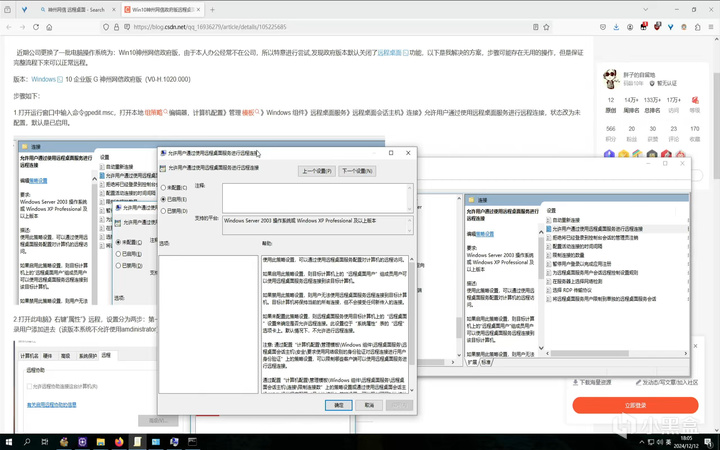
Task: Open the terminal icon on the taskbar
Action: [x=192, y=442]
